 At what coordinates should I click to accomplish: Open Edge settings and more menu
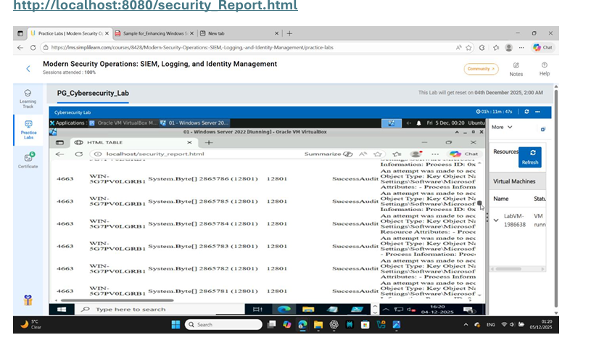521,47
